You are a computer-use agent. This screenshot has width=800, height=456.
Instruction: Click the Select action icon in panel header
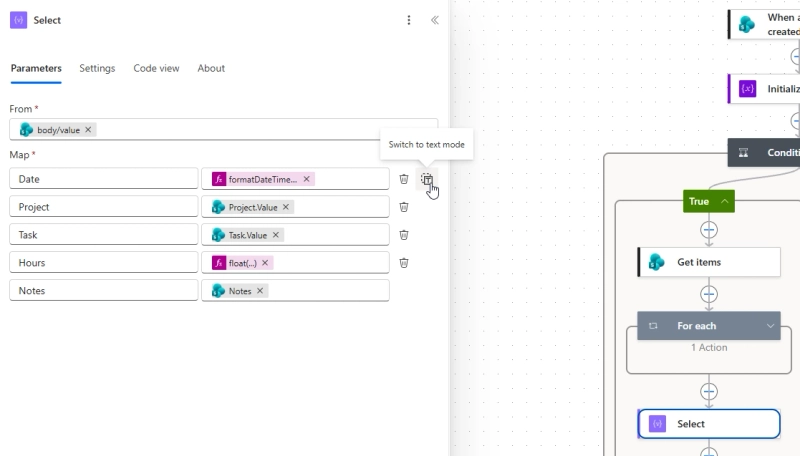point(18,20)
